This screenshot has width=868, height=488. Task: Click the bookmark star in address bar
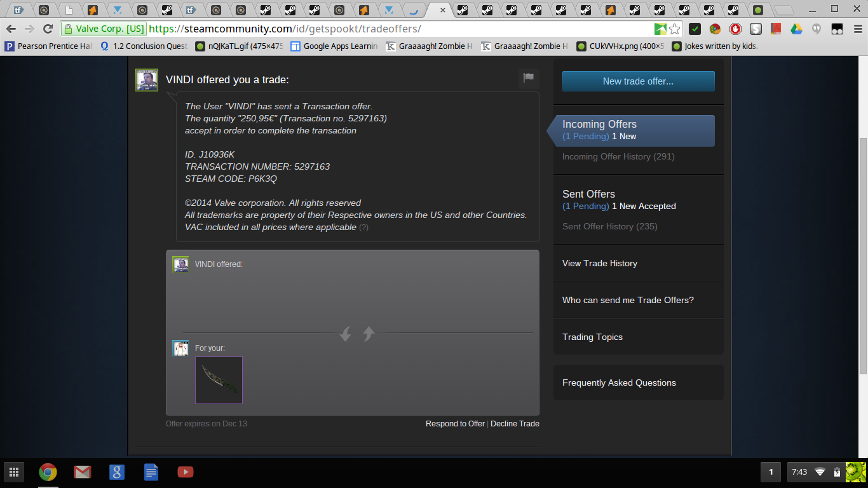click(675, 29)
